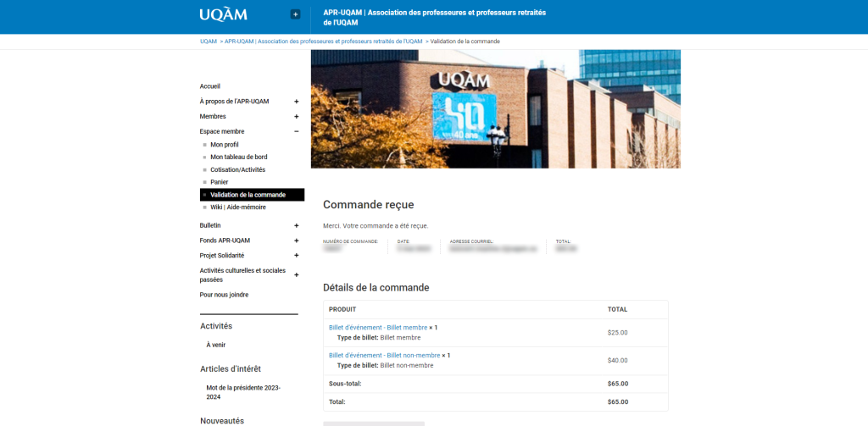Open Mon profil in sidebar

225,145
